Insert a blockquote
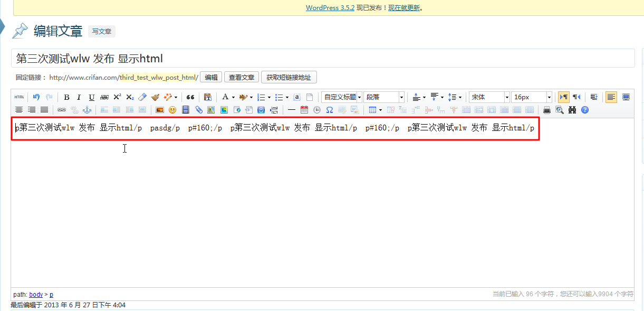 (190, 97)
